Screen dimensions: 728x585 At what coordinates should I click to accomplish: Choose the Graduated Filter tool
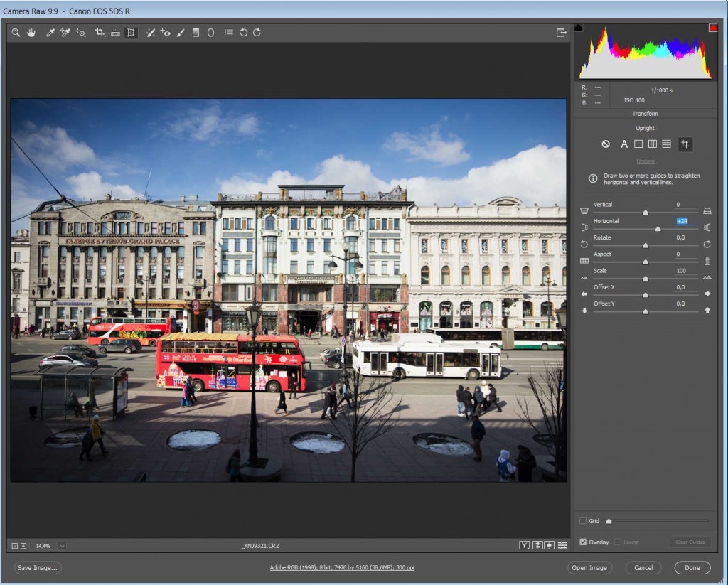point(196,33)
